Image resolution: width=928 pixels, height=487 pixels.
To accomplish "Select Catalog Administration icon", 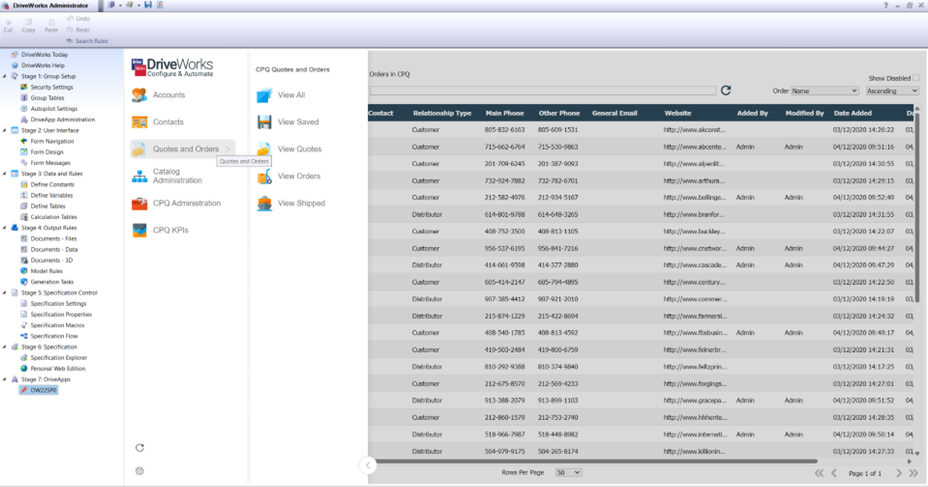I will 140,176.
